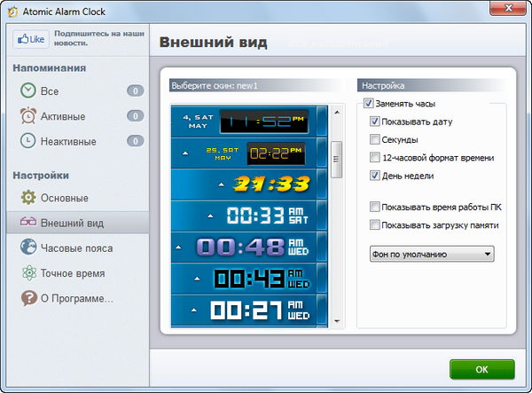Uncheck the Заменять часы checkbox
This screenshot has width=532, height=393.
click(369, 104)
